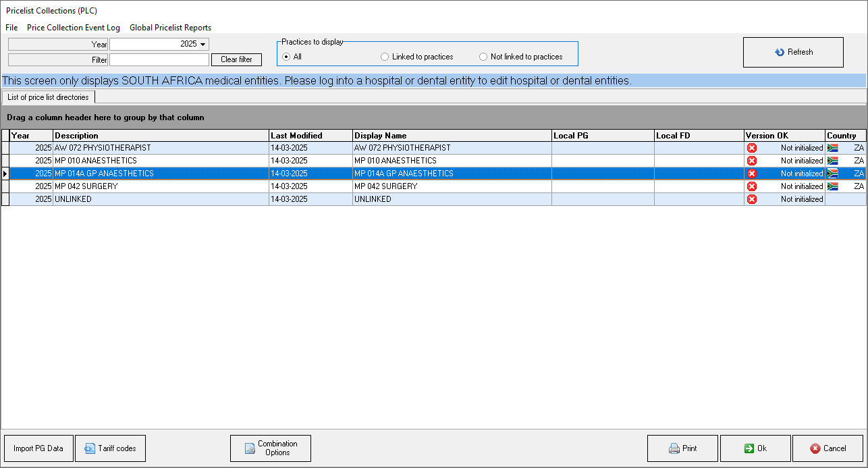Click Import PG Data button
The width and height of the screenshot is (868, 468).
(x=38, y=448)
